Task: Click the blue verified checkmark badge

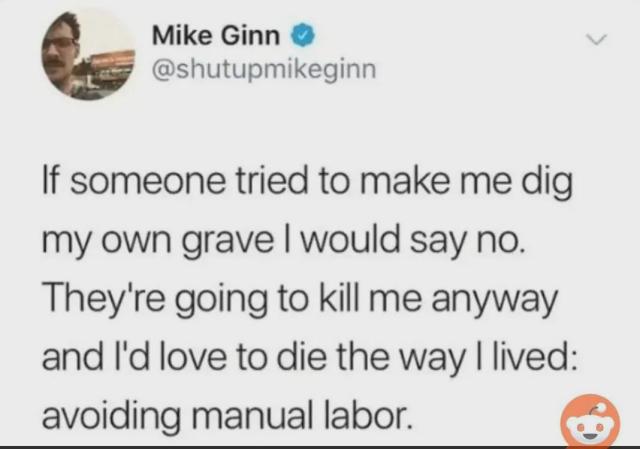Action: (303, 36)
